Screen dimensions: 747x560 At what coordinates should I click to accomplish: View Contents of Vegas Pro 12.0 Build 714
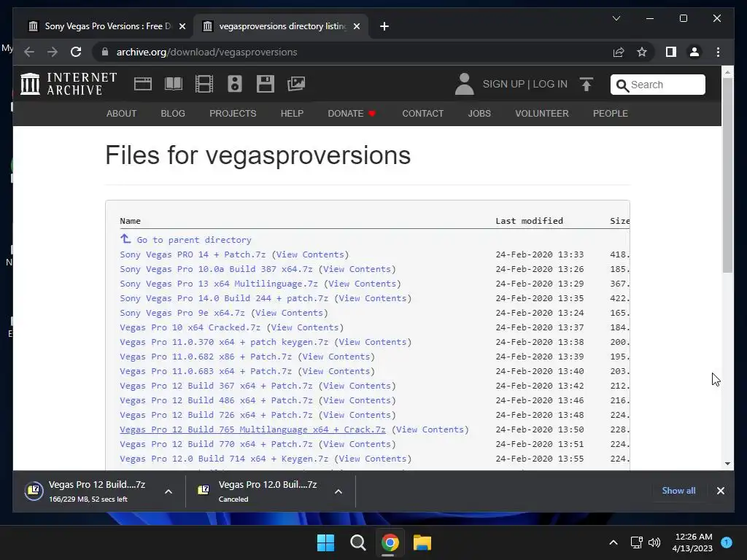click(x=373, y=459)
